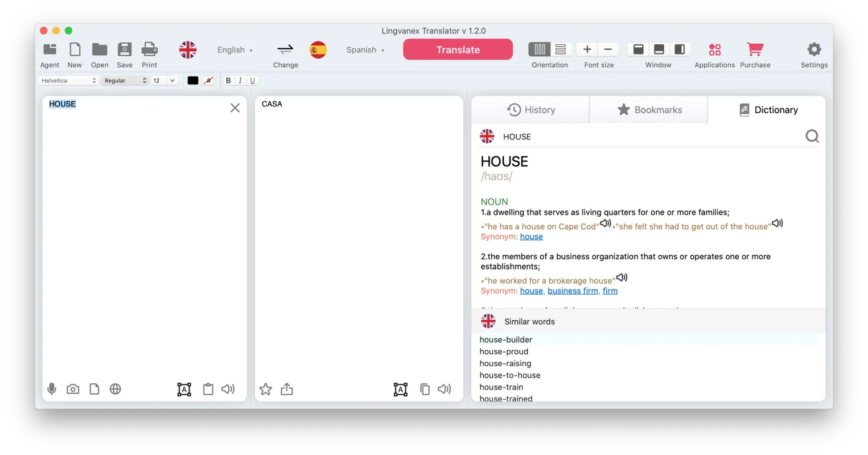Viewport: 868px width, 455px height.
Task: Open the English source language dropdown
Action: point(235,50)
